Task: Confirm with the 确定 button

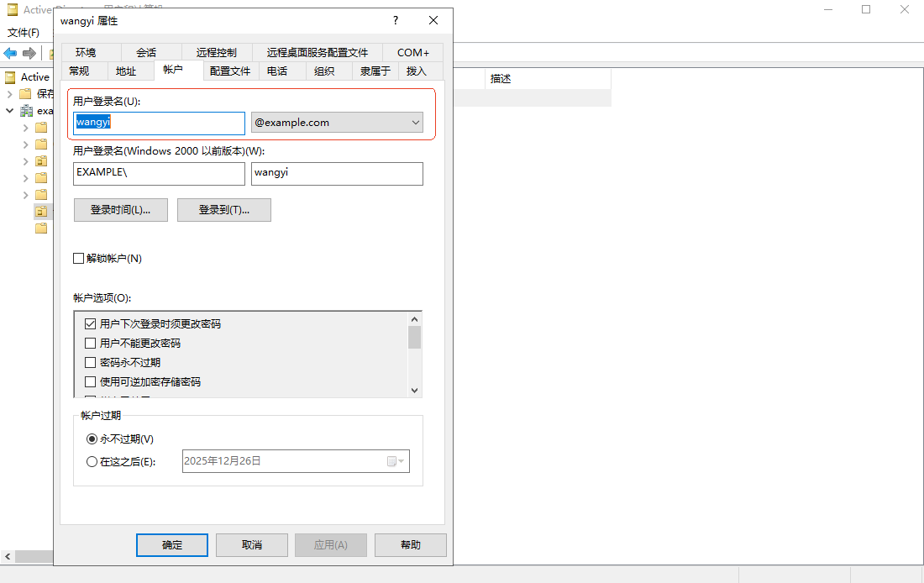Action: tap(172, 545)
